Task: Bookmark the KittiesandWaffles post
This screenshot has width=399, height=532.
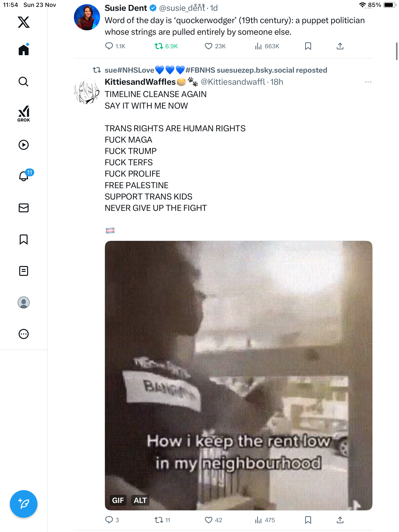Action: pyautogui.click(x=308, y=520)
